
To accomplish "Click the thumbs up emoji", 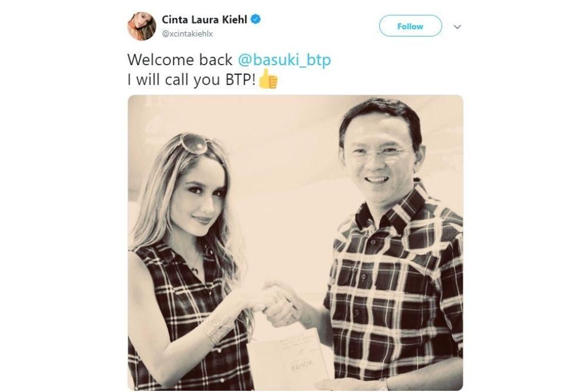I will click(269, 79).
